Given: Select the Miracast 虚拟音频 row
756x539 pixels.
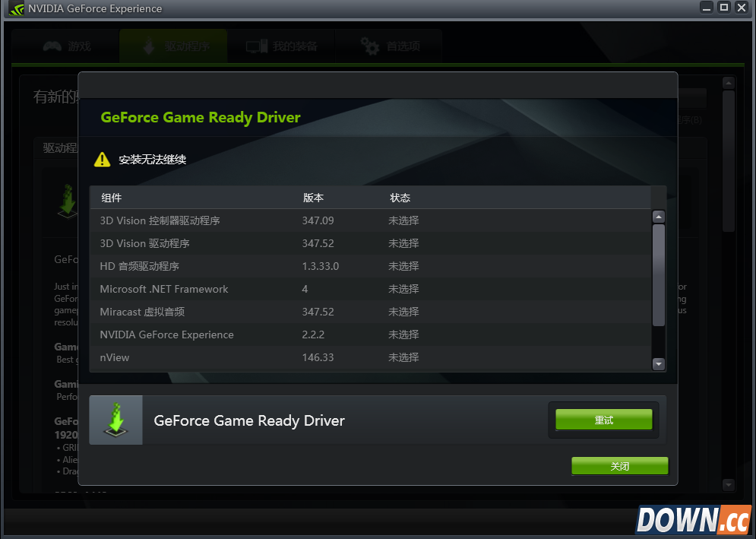Looking at the screenshot, I should (x=370, y=312).
